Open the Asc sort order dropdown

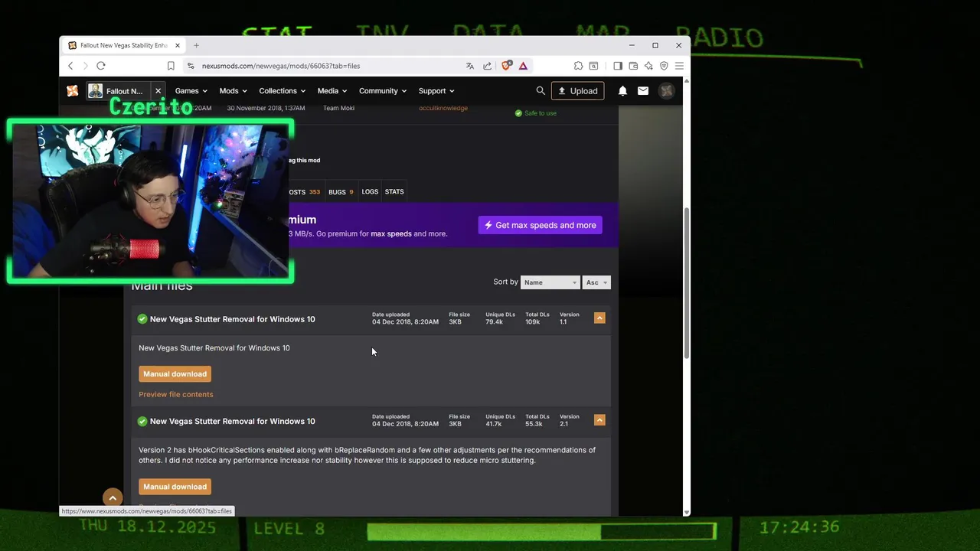[x=596, y=282]
